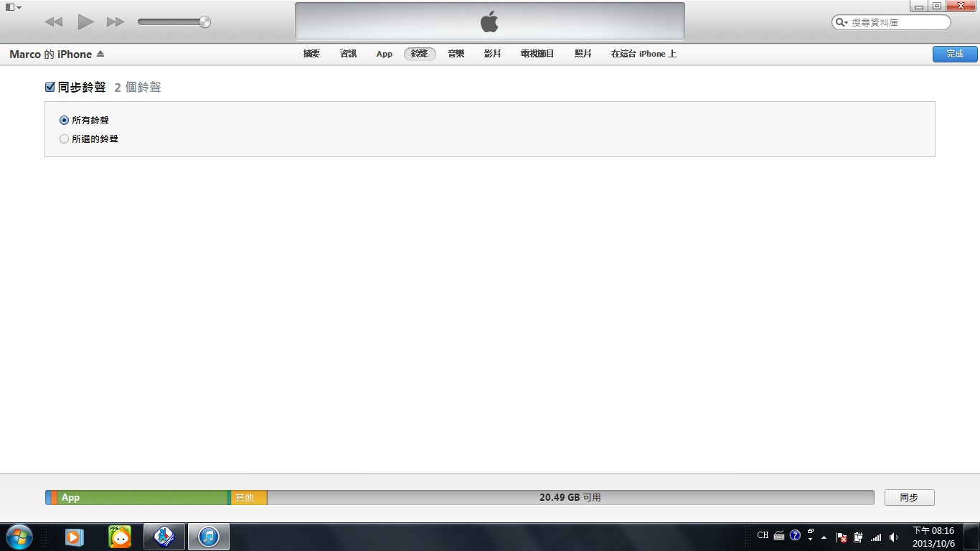Screen dimensions: 980x551
Task: Launch Windows Media Player from taskbar
Action: pyautogui.click(x=75, y=537)
